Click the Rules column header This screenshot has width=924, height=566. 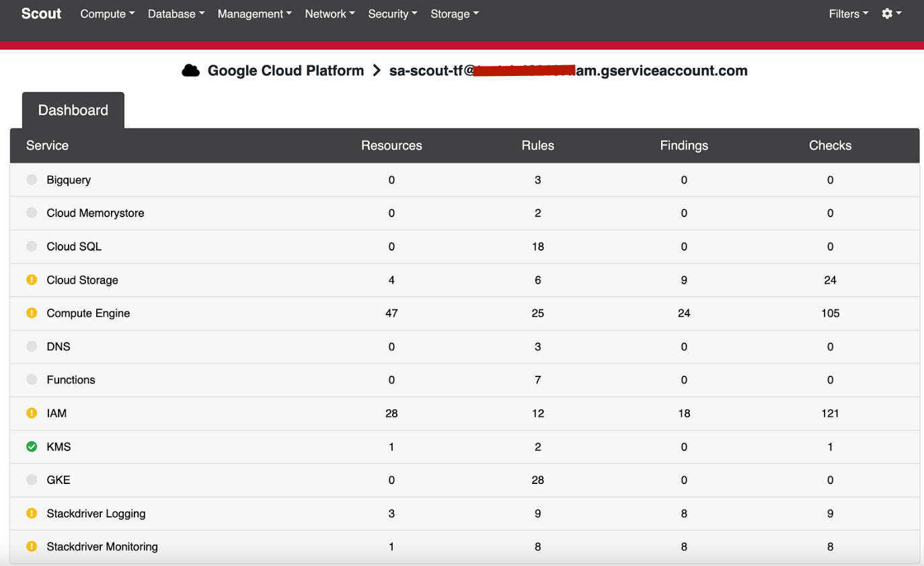point(538,145)
